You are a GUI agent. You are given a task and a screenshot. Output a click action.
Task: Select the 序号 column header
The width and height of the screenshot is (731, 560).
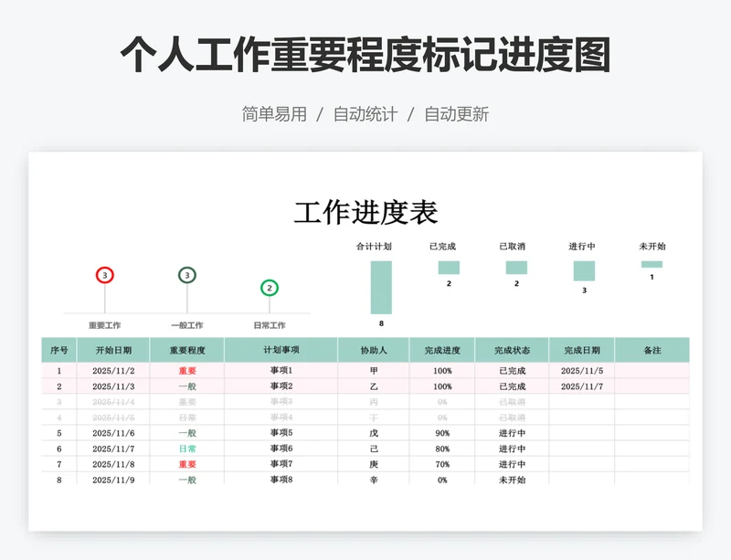click(x=59, y=350)
